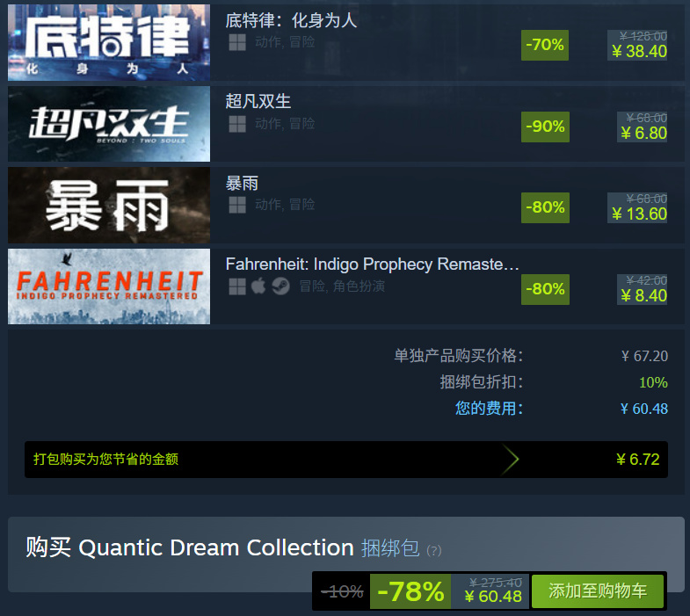Open the Fahrenheit Indigo Prophecy thumbnail
This screenshot has height=616, width=690.
[x=109, y=286]
